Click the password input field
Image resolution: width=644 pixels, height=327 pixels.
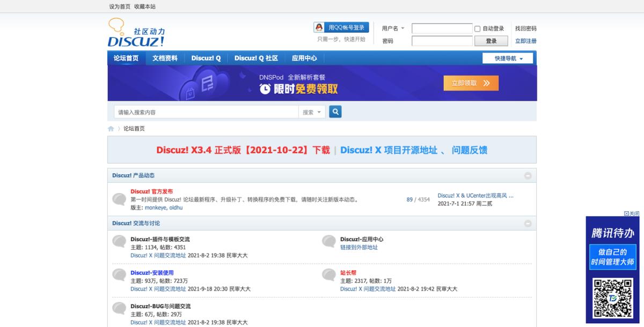pyautogui.click(x=442, y=41)
